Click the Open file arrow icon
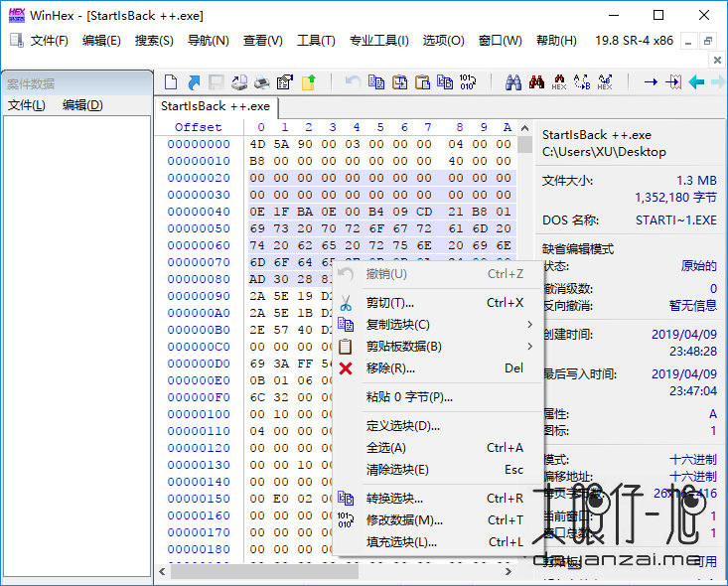This screenshot has width=728, height=586. coord(194,82)
